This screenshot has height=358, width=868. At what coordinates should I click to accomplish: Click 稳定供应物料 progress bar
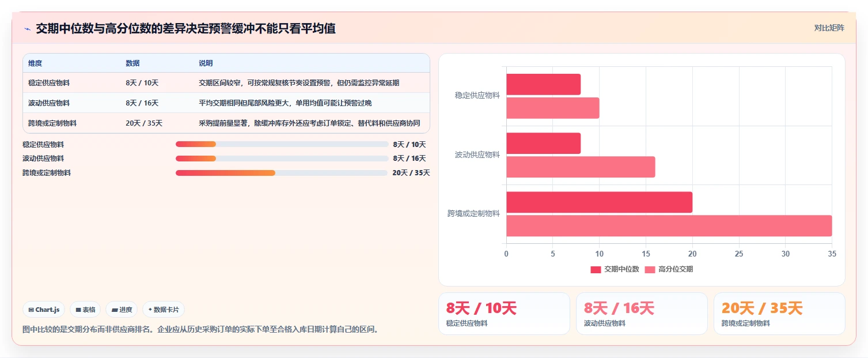(x=282, y=144)
